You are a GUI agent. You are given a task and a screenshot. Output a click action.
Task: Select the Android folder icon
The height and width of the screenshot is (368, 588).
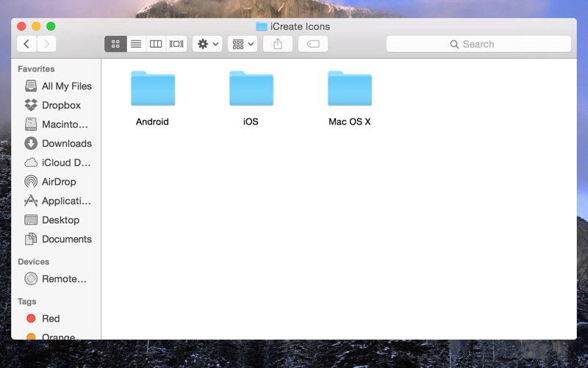153,88
